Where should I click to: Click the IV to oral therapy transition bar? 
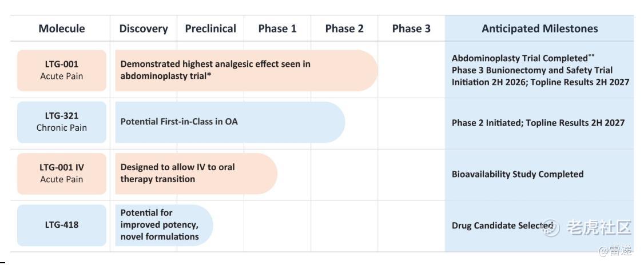point(196,174)
